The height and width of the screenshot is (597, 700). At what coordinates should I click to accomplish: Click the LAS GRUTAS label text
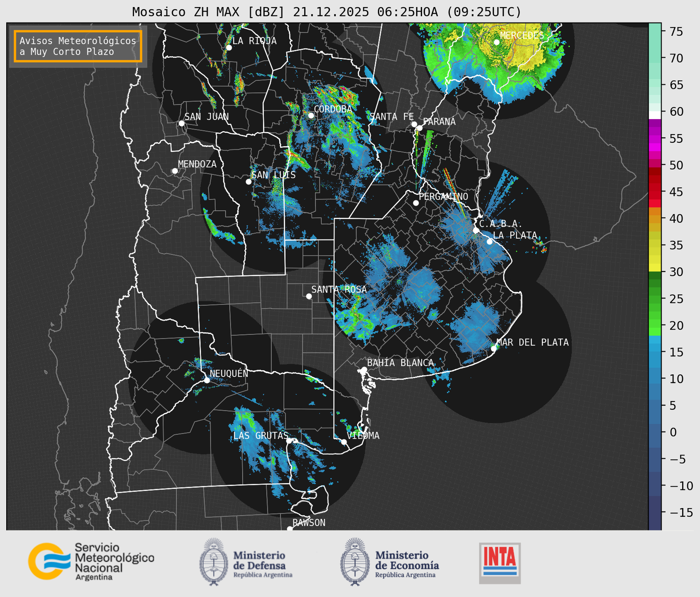click(261, 436)
